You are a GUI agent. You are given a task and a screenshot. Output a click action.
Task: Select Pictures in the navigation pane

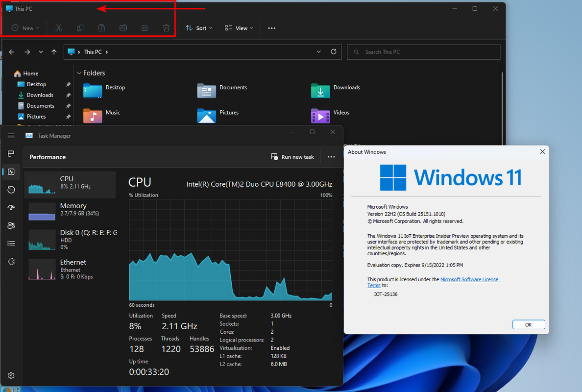coord(32,117)
